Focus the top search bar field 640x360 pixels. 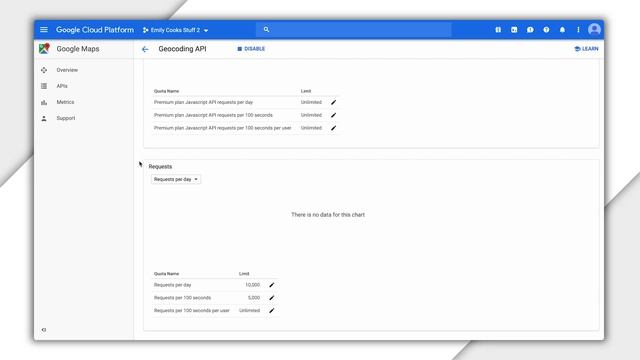[x=353, y=29]
